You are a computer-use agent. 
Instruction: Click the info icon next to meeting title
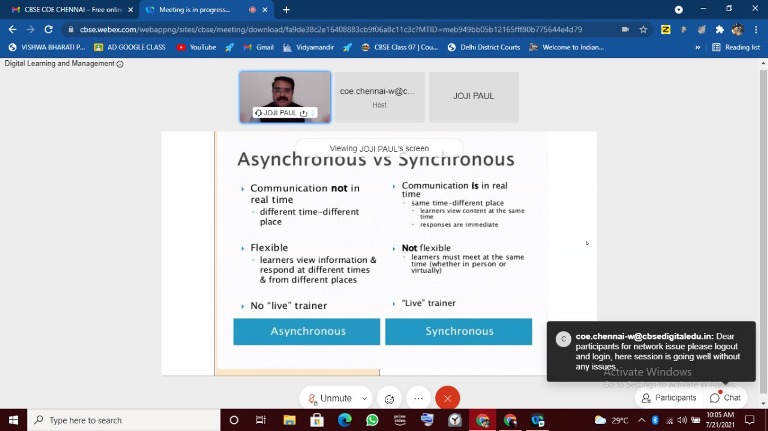click(x=120, y=64)
